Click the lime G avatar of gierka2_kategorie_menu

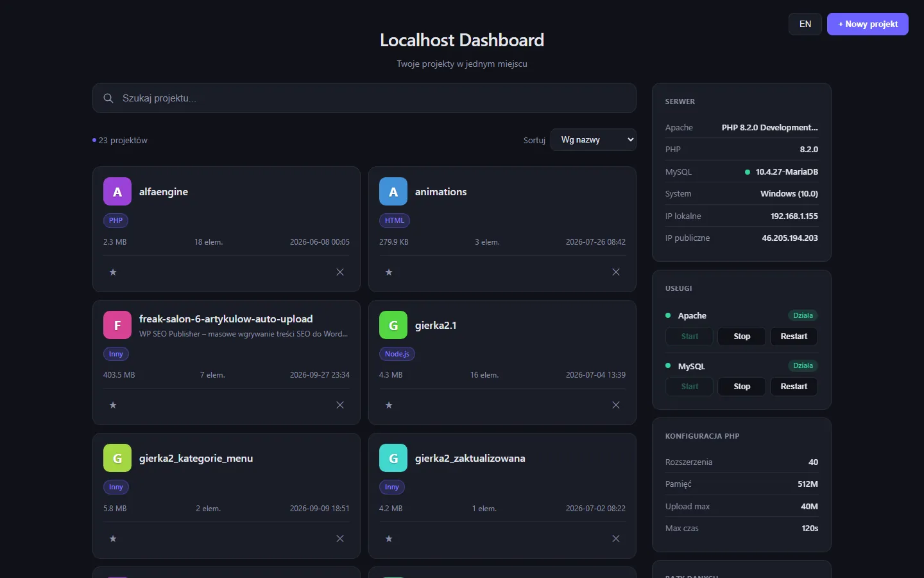point(117,458)
